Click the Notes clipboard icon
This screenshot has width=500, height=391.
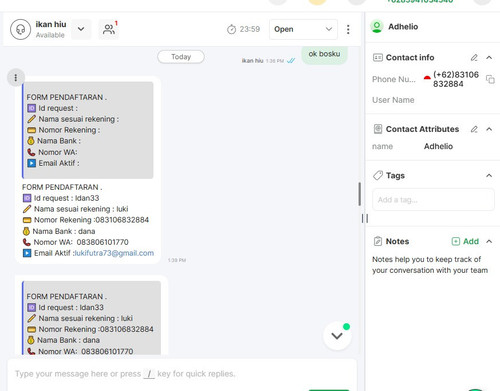point(378,241)
